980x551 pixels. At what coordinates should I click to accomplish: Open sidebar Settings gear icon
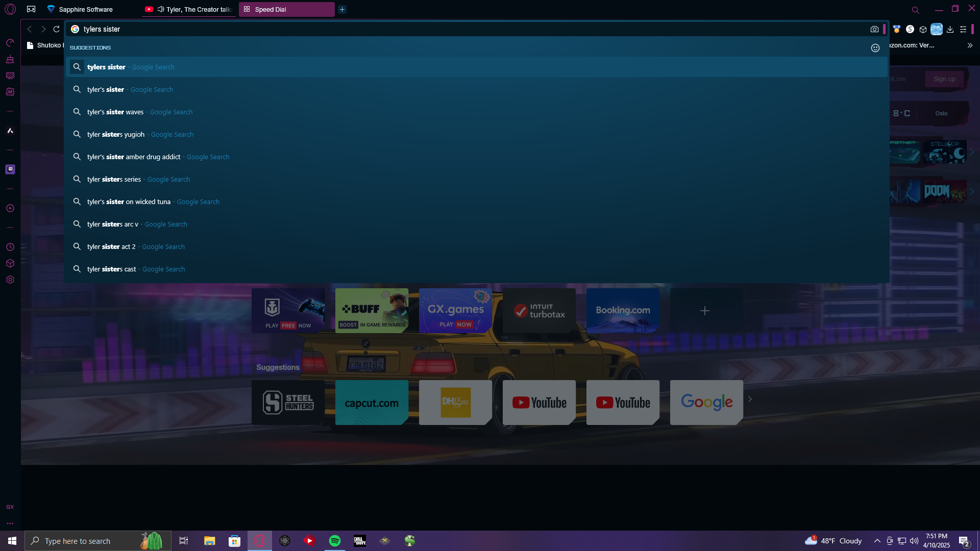point(10,280)
